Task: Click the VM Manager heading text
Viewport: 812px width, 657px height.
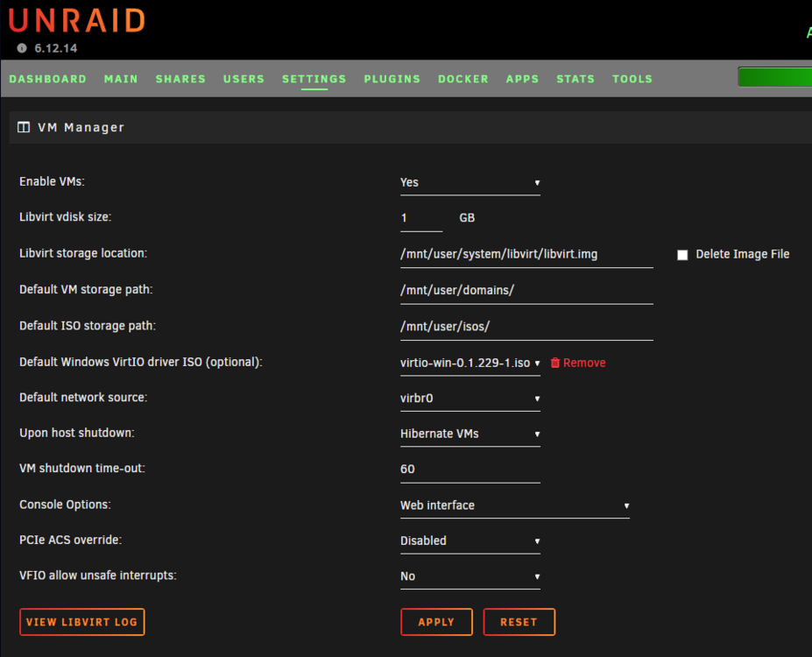Action: [x=81, y=127]
